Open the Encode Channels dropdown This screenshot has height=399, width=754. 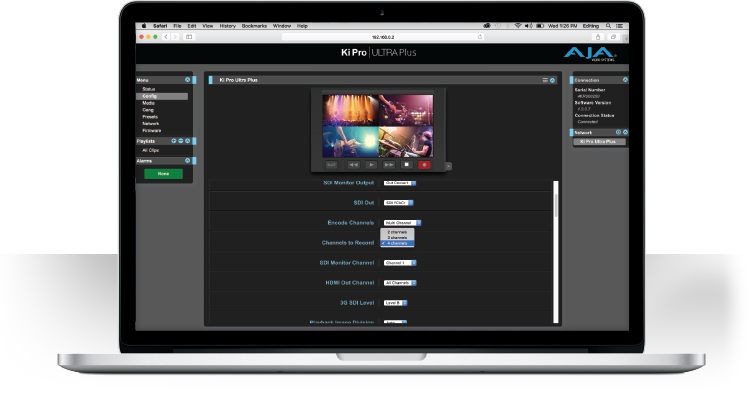[402, 223]
